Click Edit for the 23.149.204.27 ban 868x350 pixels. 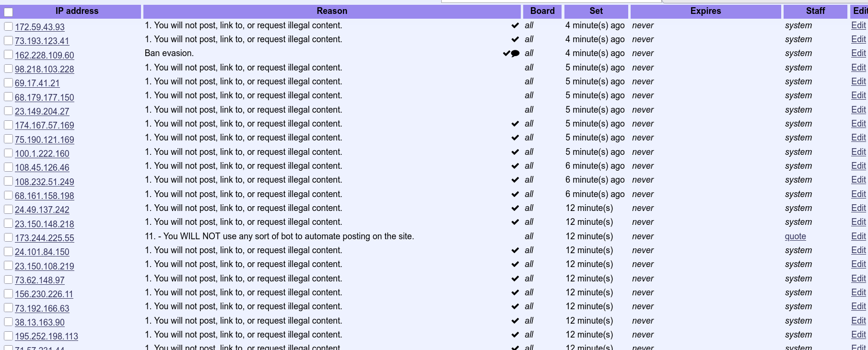(x=858, y=110)
